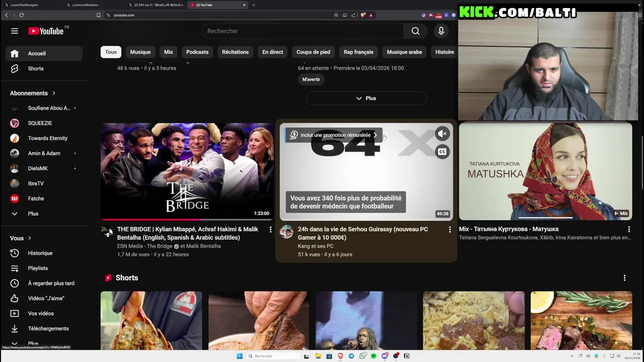Toggle closed captions on preview video
The width and height of the screenshot is (644, 362).
pyautogui.click(x=442, y=151)
